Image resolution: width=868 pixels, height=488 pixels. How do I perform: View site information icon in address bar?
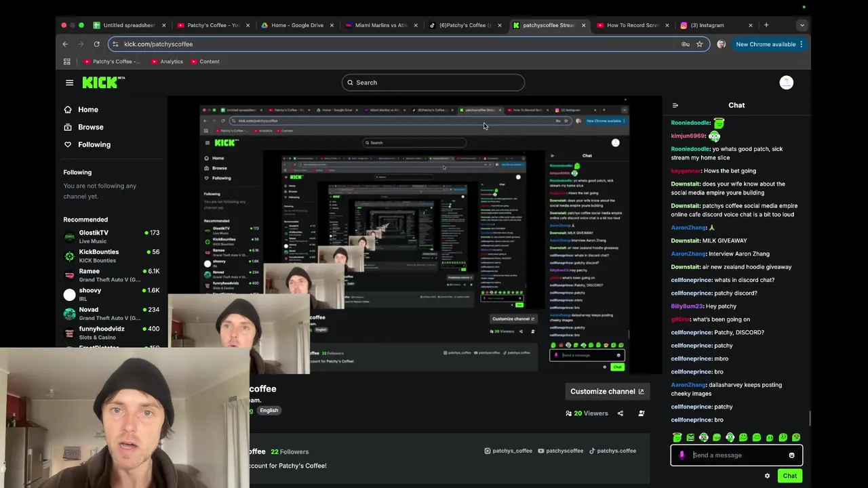coord(115,44)
